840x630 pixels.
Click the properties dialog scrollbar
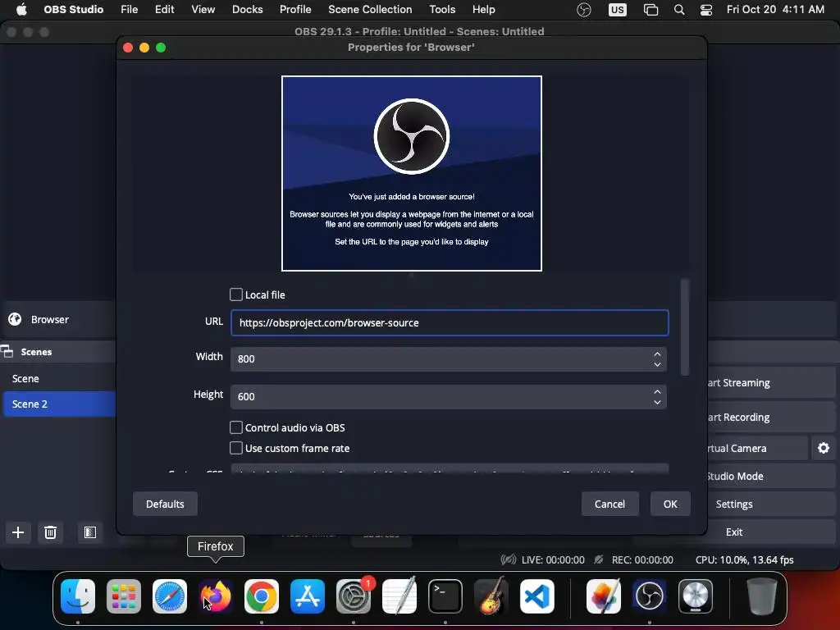coord(685,326)
